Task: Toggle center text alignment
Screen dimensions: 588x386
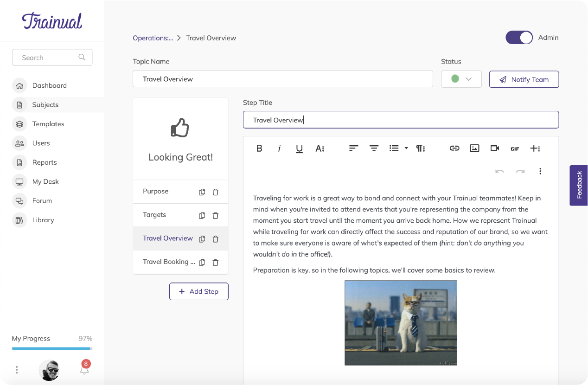Action: (374, 148)
